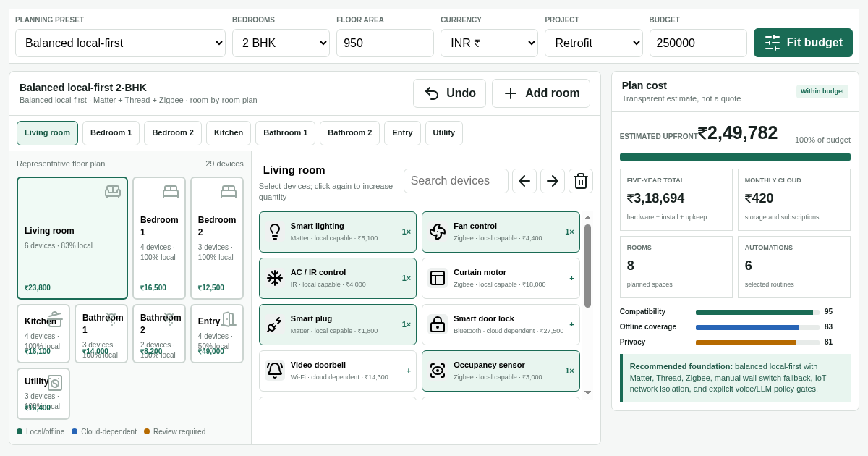The width and height of the screenshot is (868, 456).
Task: Click the device list scroll-up arrow
Action: point(587,217)
